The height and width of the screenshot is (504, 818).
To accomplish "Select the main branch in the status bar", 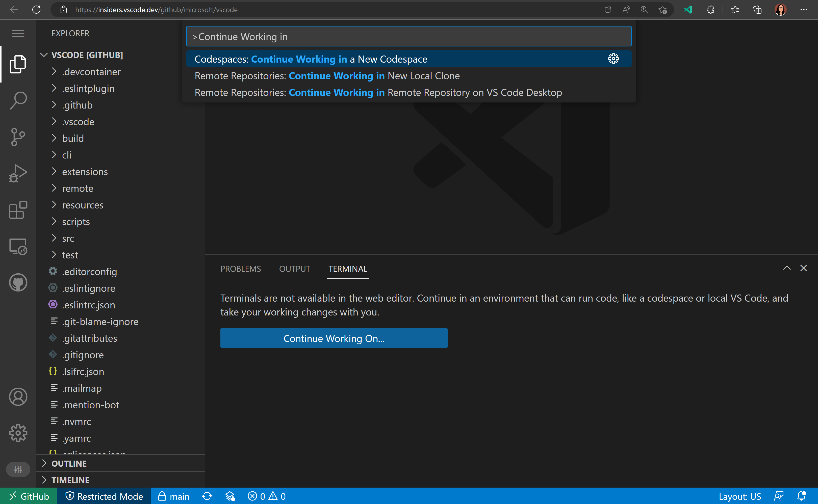I will [x=174, y=496].
